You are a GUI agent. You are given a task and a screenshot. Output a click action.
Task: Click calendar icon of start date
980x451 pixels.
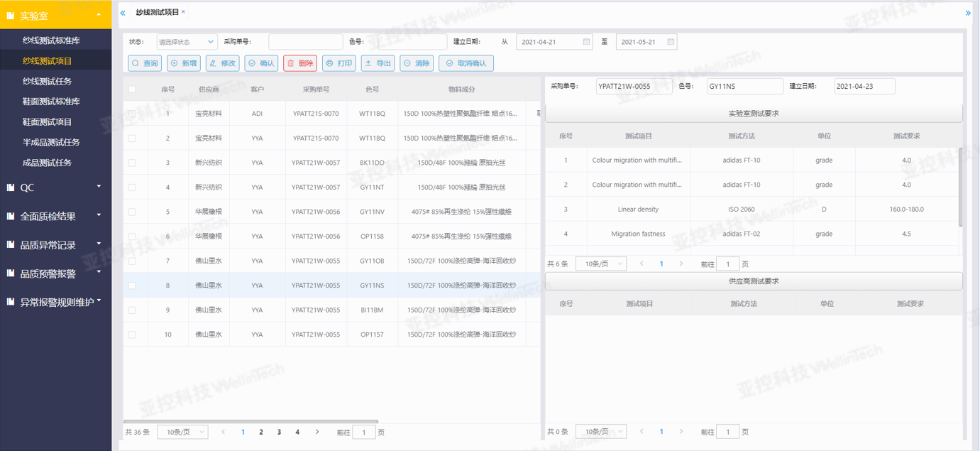pos(586,42)
